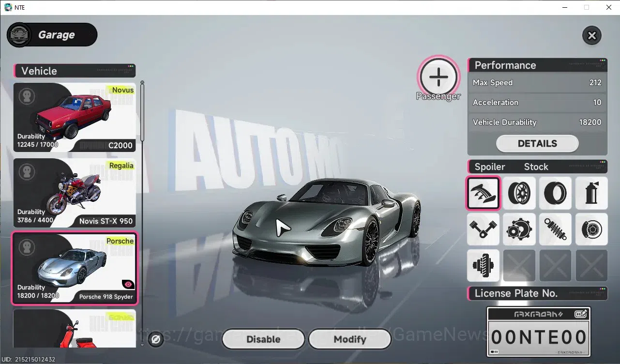The image size is (620, 364).
Task: Click Durability 3786 / 4400 text
Action: [35, 216]
